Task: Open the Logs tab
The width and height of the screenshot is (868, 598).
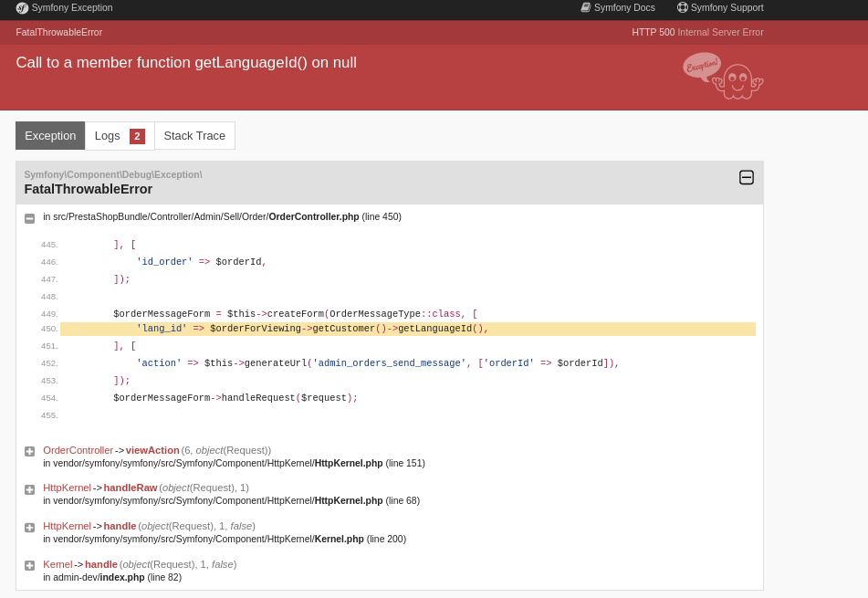Action: coord(109,135)
